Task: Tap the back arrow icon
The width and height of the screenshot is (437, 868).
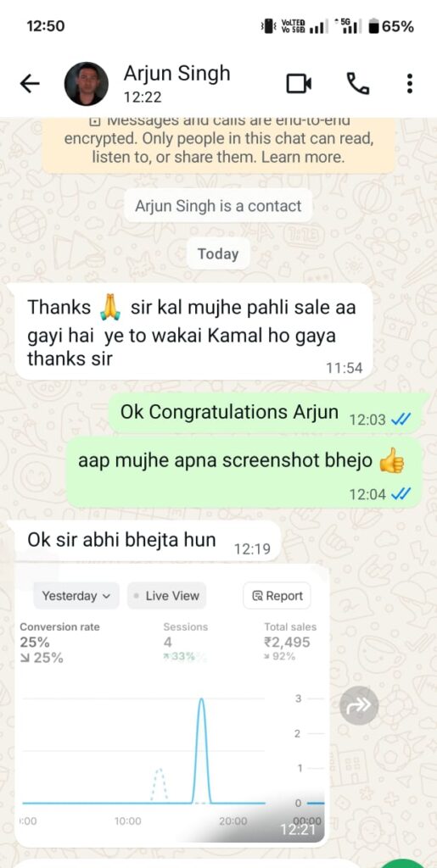Action: pyautogui.click(x=30, y=84)
